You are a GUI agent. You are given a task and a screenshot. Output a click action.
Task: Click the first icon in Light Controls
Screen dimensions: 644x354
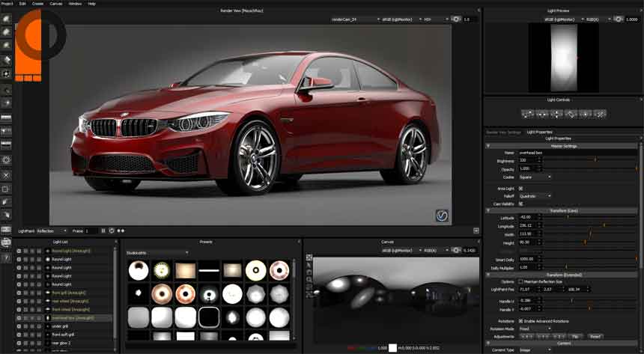(x=528, y=114)
